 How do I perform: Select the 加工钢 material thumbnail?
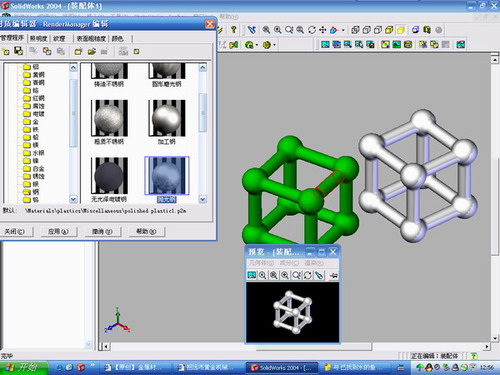point(167,122)
